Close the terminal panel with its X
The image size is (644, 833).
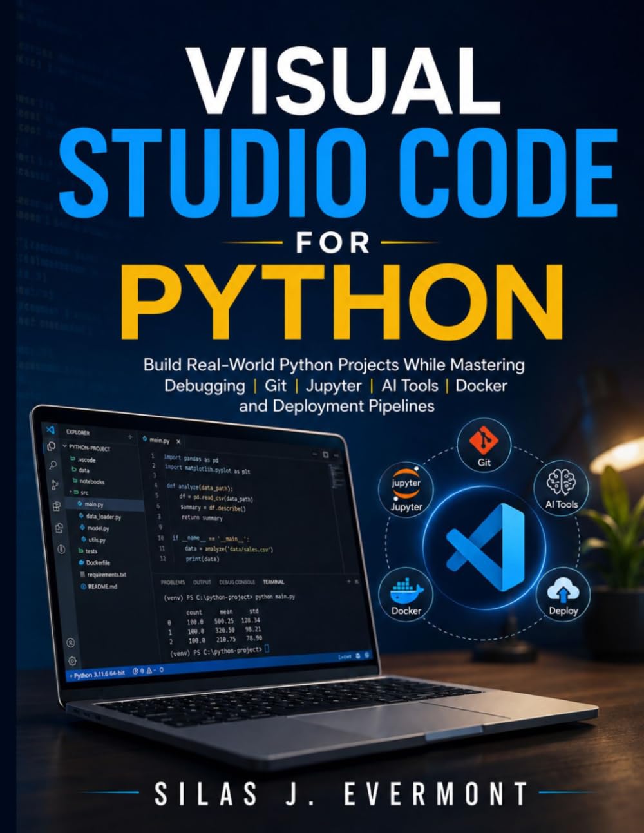pyautogui.click(x=356, y=581)
